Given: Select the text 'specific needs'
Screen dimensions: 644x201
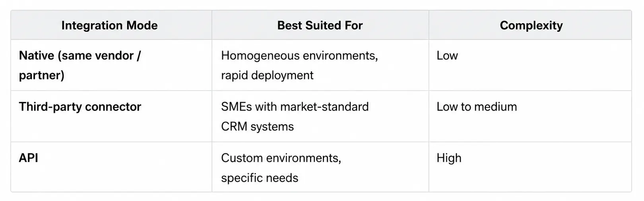Looking at the screenshot, I should point(260,178).
